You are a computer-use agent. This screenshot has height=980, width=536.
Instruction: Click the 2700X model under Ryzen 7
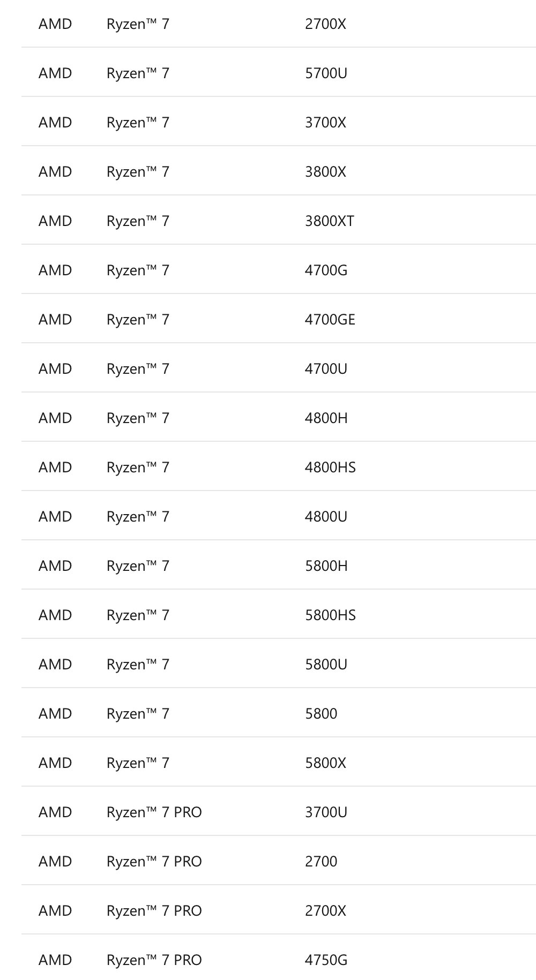pyautogui.click(x=325, y=24)
